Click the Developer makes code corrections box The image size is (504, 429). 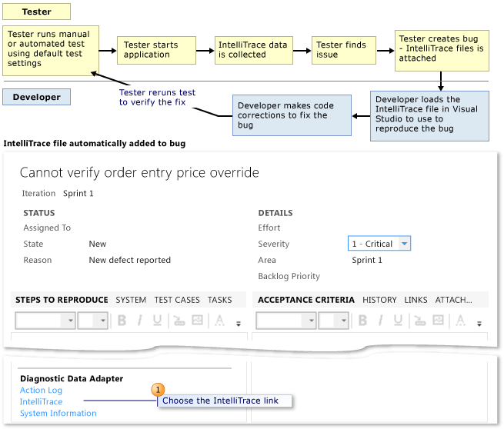point(292,115)
